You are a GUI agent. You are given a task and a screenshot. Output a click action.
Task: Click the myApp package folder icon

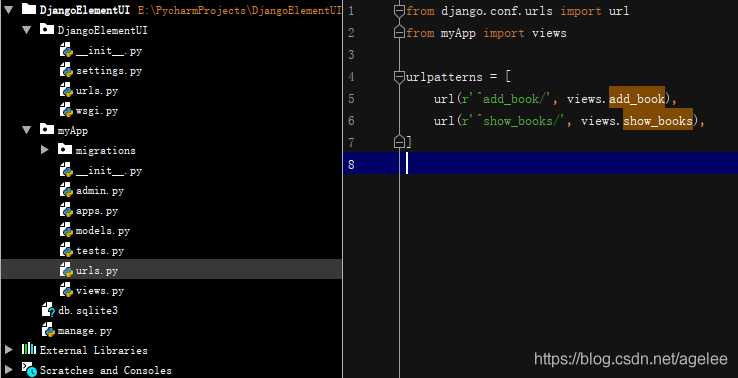47,129
